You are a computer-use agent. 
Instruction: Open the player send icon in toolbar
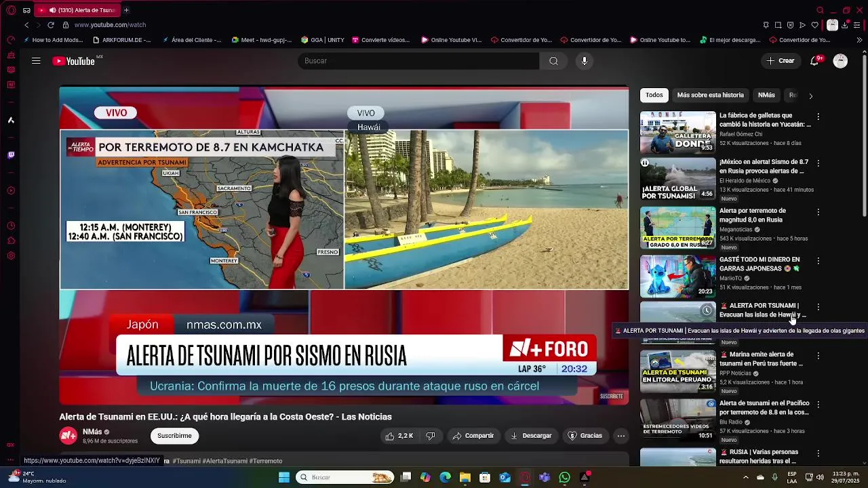coord(802,25)
